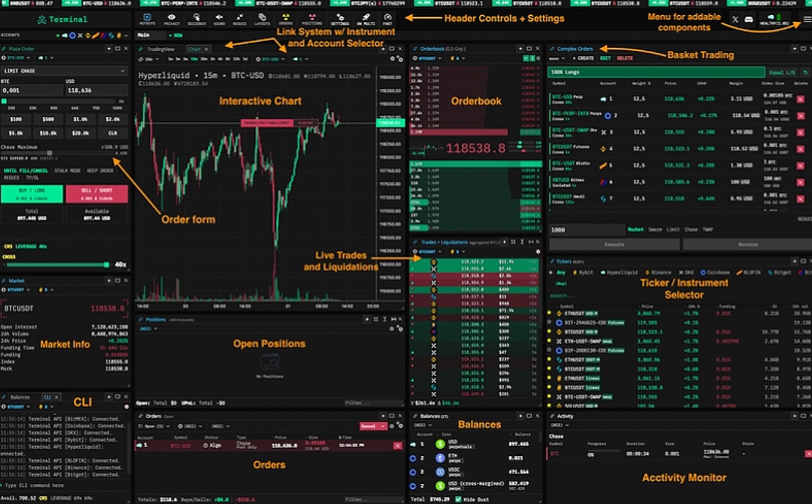Open the Hotkeys header control

click(x=147, y=19)
